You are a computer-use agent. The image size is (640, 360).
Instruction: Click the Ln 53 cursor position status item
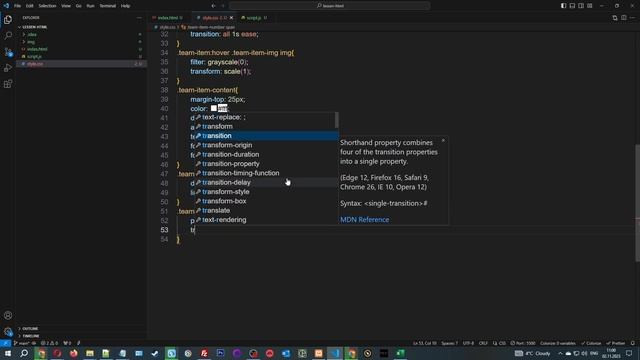click(x=424, y=343)
